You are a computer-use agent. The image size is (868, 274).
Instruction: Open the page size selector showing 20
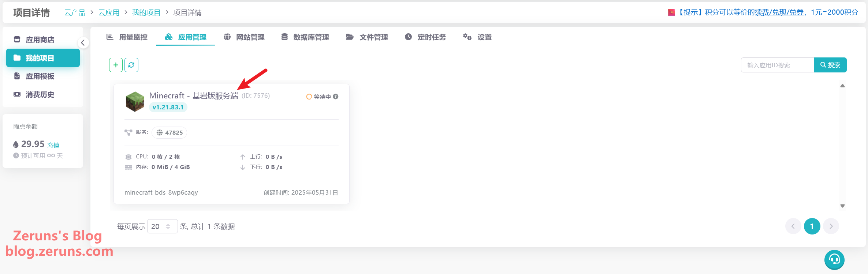point(162,226)
